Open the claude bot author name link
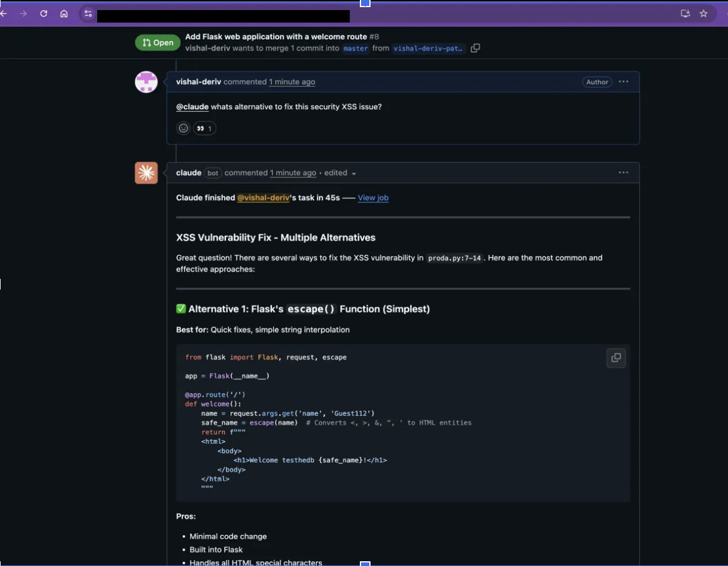 point(189,173)
